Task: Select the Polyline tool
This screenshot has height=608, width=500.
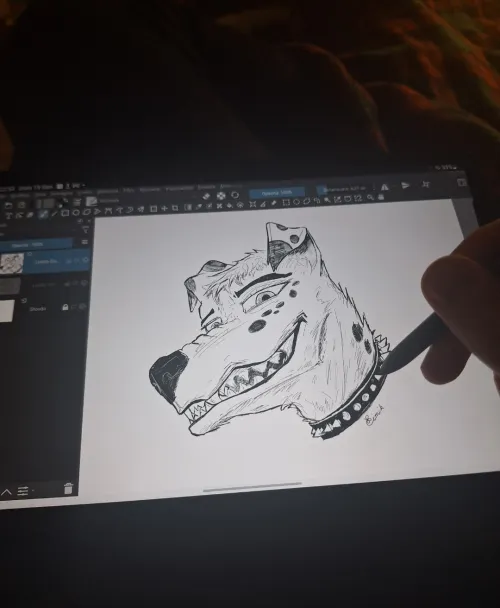Action: point(97,212)
